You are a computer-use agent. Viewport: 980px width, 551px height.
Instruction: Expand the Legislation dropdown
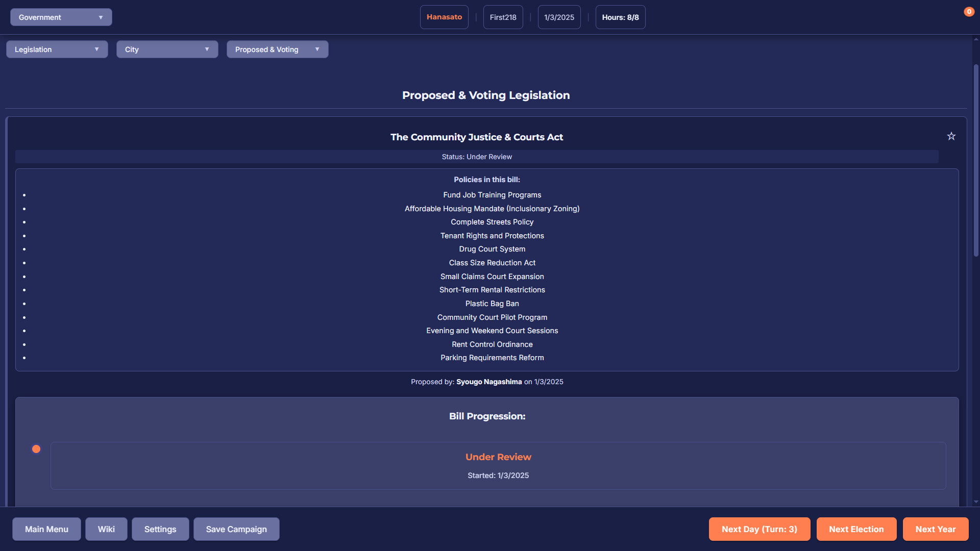click(57, 49)
